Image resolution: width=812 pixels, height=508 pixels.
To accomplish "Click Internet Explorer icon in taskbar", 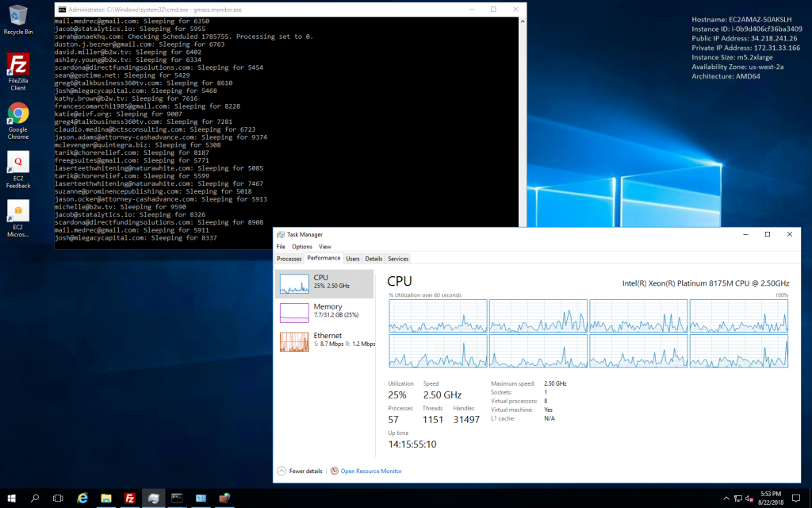I will coord(82,498).
